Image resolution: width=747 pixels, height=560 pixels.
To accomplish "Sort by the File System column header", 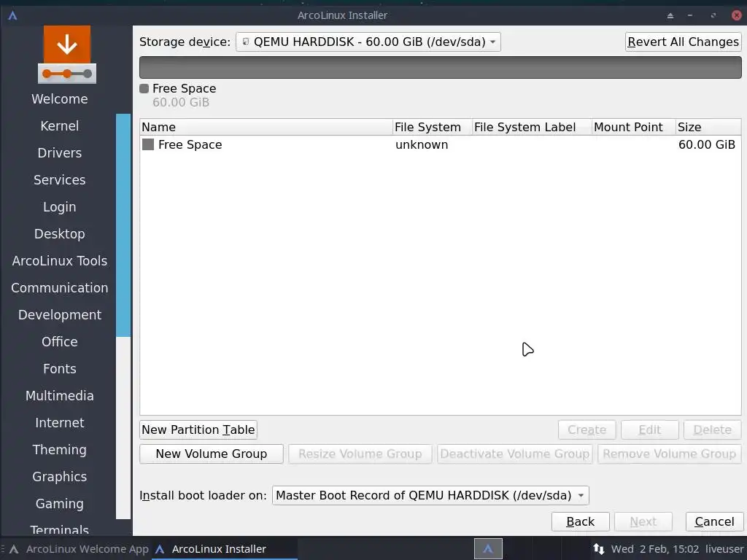I will (432, 127).
